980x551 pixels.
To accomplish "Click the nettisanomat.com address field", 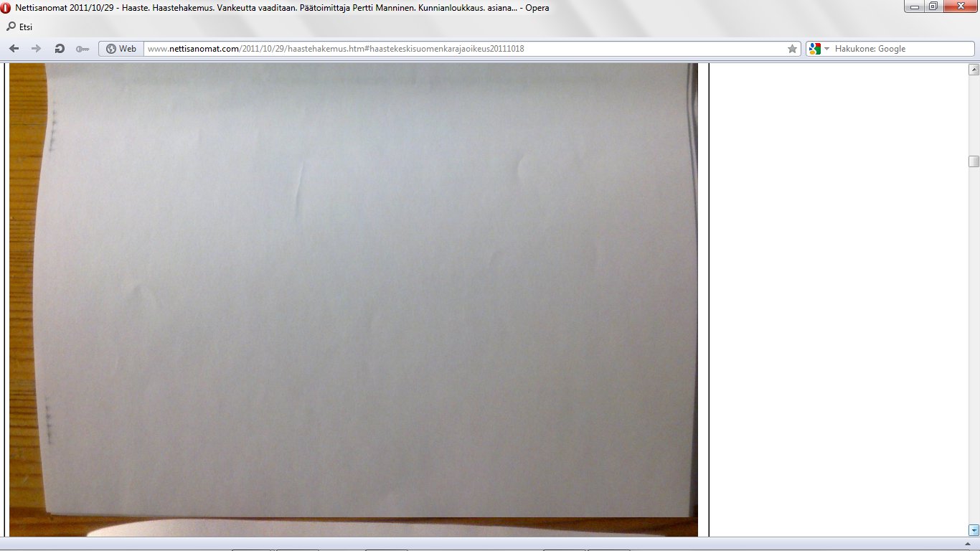I will (459, 49).
